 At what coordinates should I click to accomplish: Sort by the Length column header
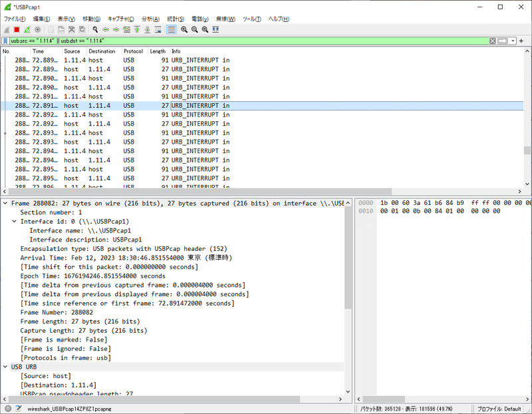[x=159, y=51]
